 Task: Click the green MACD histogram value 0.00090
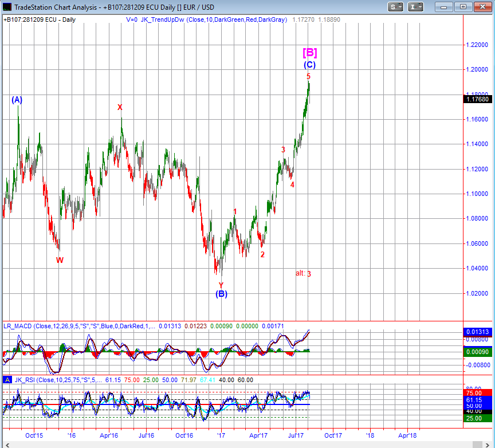(478, 352)
